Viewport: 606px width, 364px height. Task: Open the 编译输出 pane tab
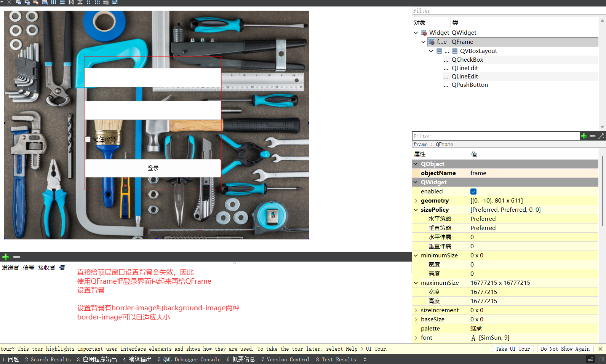click(137, 359)
